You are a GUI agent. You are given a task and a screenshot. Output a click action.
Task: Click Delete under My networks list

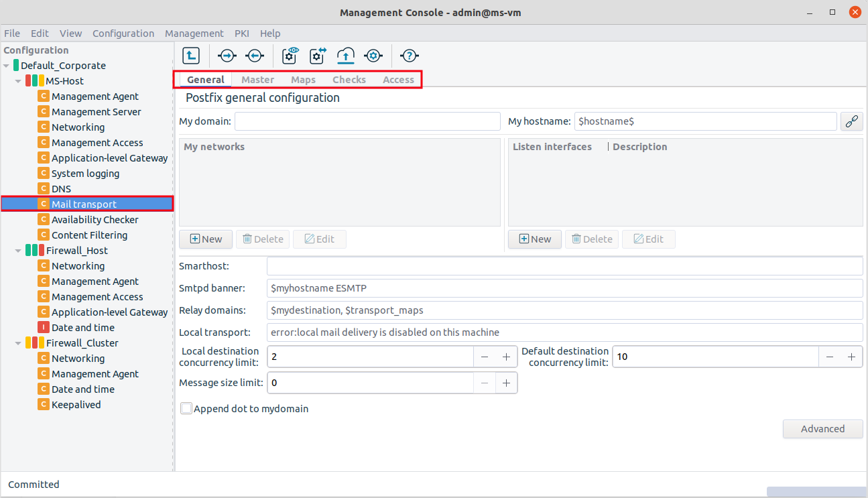263,239
